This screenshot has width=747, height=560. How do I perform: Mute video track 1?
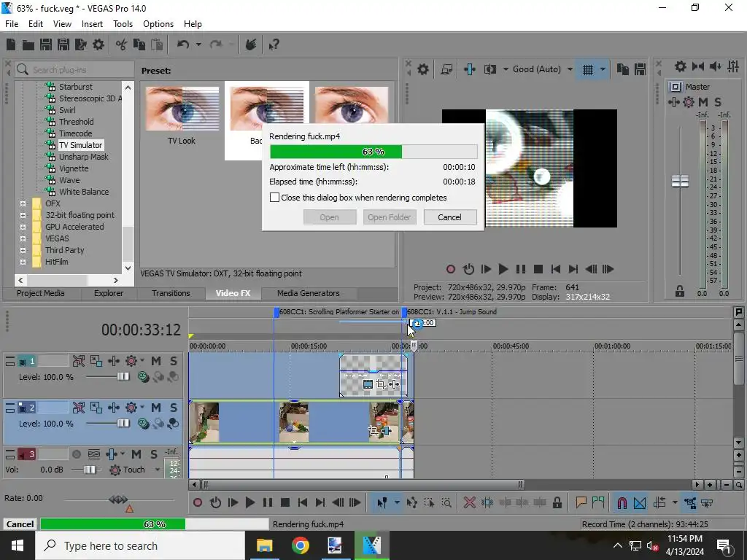tap(156, 361)
